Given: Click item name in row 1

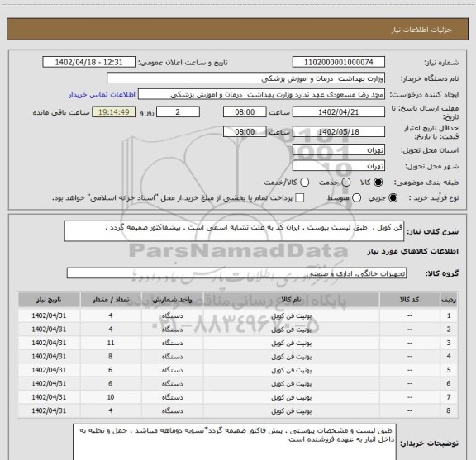Looking at the screenshot, I should point(291,315).
